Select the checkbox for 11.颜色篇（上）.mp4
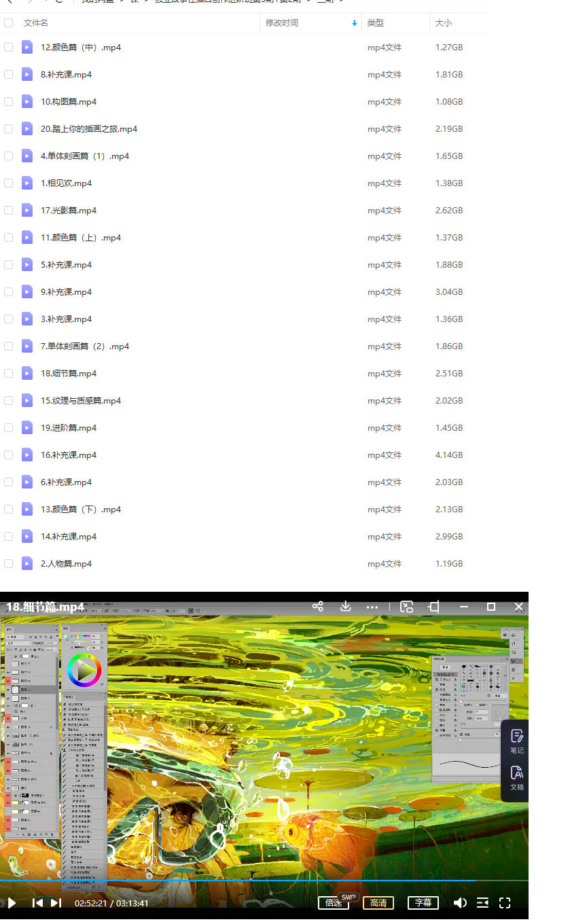The image size is (570, 924). [x=8, y=238]
